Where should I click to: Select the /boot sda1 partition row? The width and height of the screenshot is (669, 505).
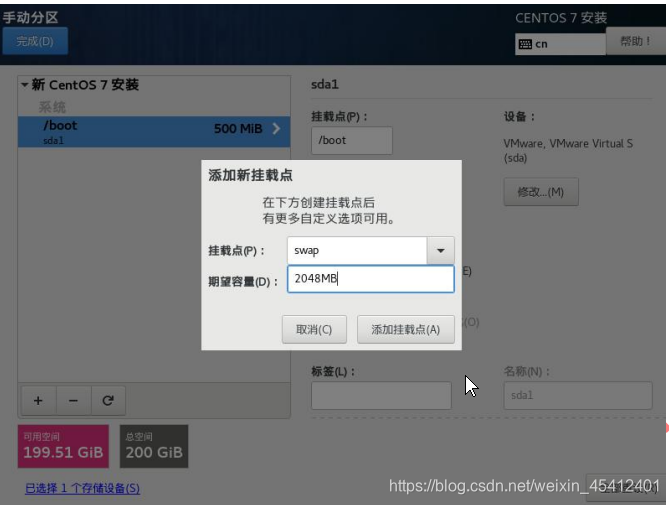click(154, 132)
